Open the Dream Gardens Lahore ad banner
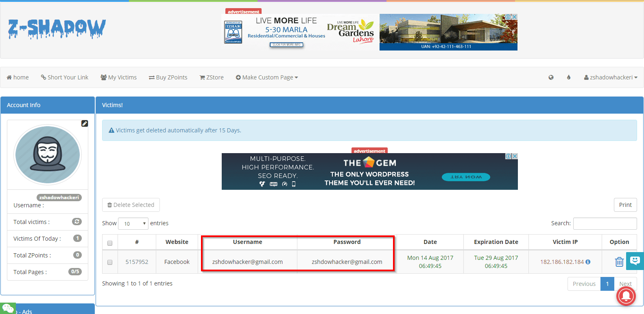Image resolution: width=644 pixels, height=314 pixels. click(369, 32)
